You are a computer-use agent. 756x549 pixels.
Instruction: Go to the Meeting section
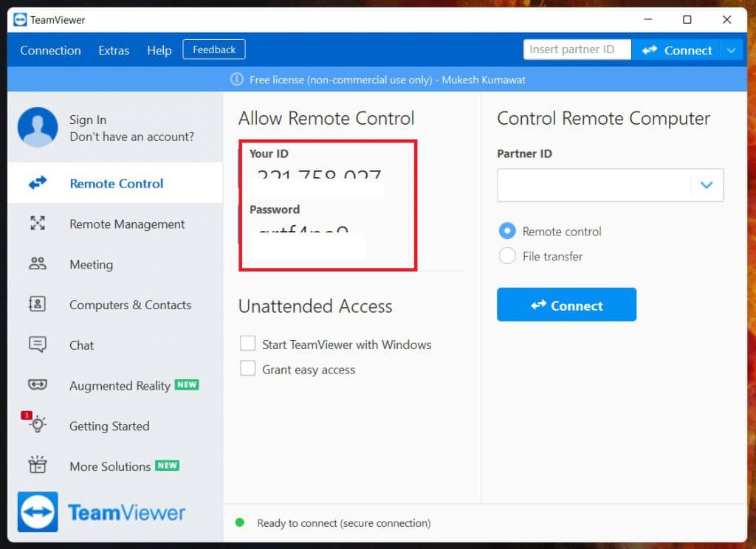[115, 264]
